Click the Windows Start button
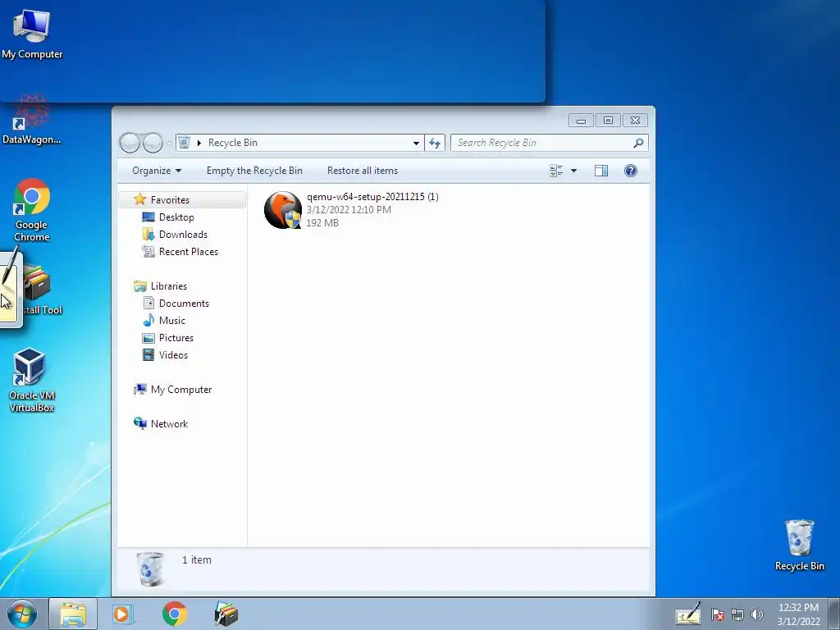The height and width of the screenshot is (630, 840). pos(22,614)
